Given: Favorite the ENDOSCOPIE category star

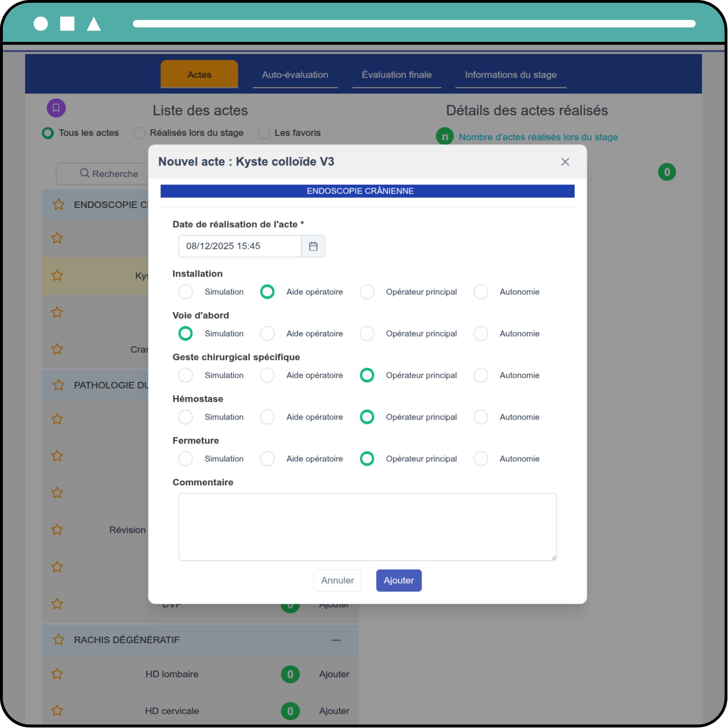Looking at the screenshot, I should point(58,205).
